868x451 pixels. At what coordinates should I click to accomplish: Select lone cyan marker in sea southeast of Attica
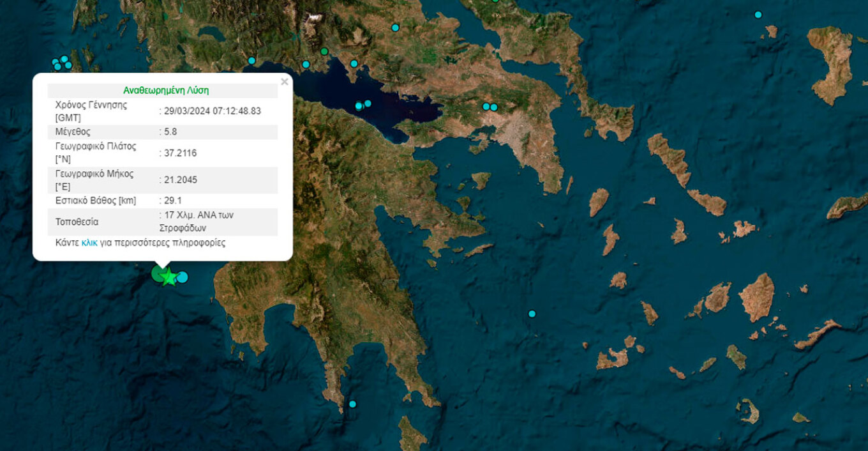pos(532,314)
